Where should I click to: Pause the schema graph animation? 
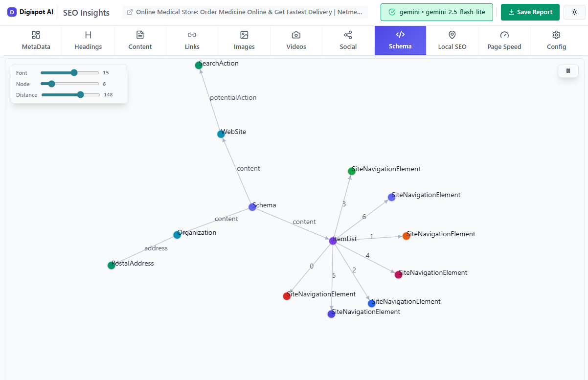click(568, 70)
